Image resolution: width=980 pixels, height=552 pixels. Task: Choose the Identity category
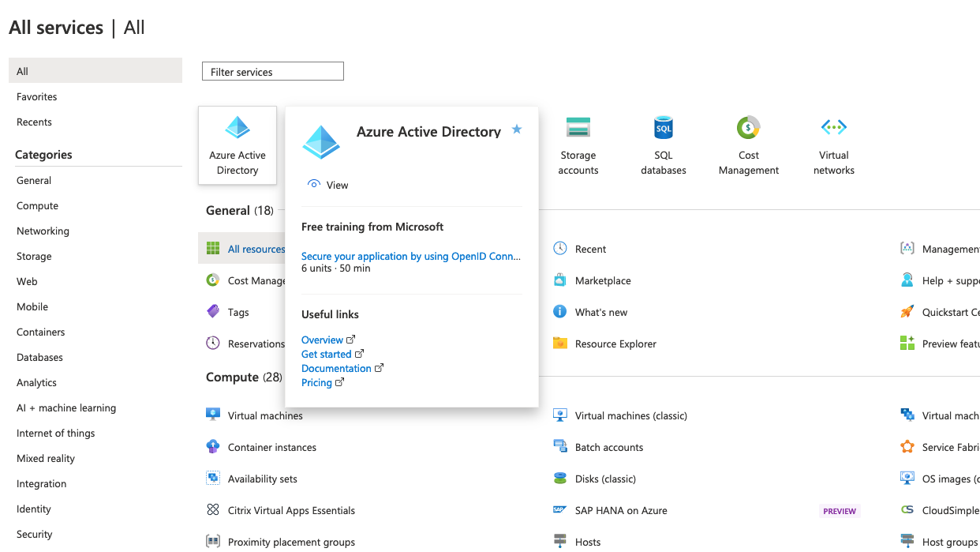(x=33, y=509)
